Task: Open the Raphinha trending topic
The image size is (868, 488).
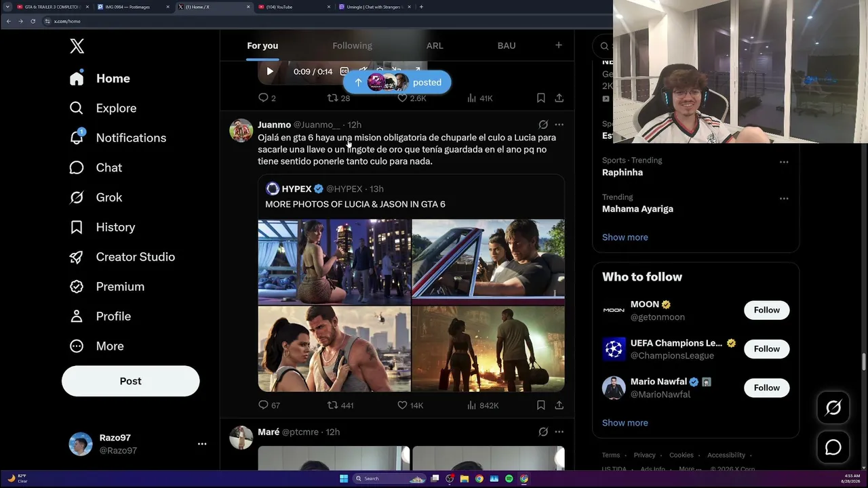Action: point(623,172)
